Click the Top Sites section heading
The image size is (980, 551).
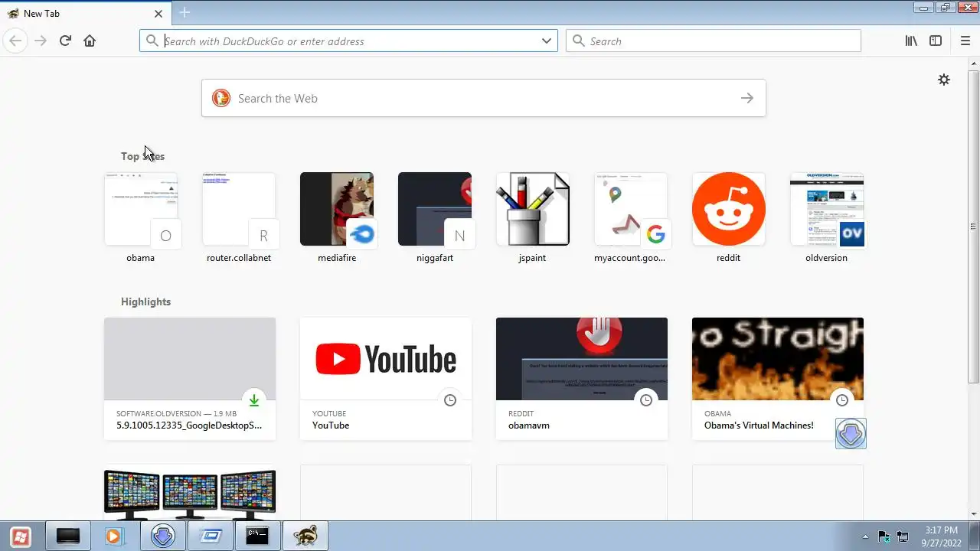point(142,156)
